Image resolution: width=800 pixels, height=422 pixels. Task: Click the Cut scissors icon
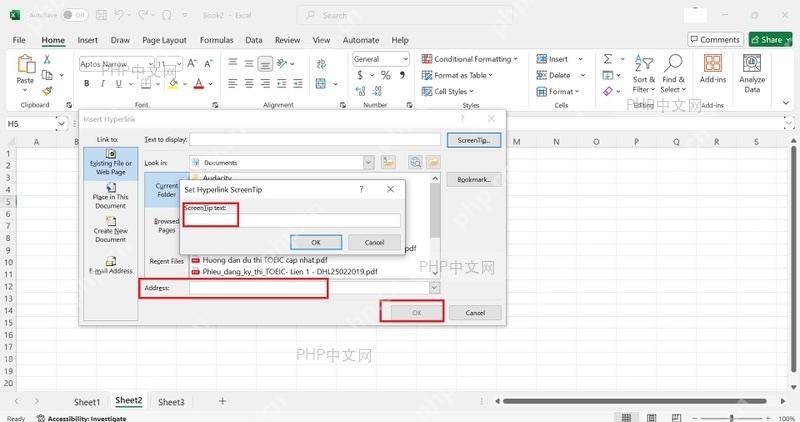[x=47, y=59]
